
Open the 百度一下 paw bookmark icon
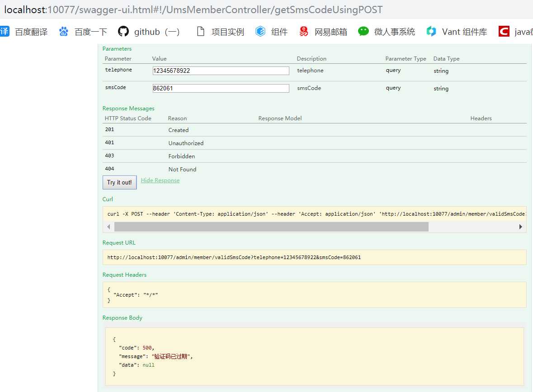coord(64,32)
